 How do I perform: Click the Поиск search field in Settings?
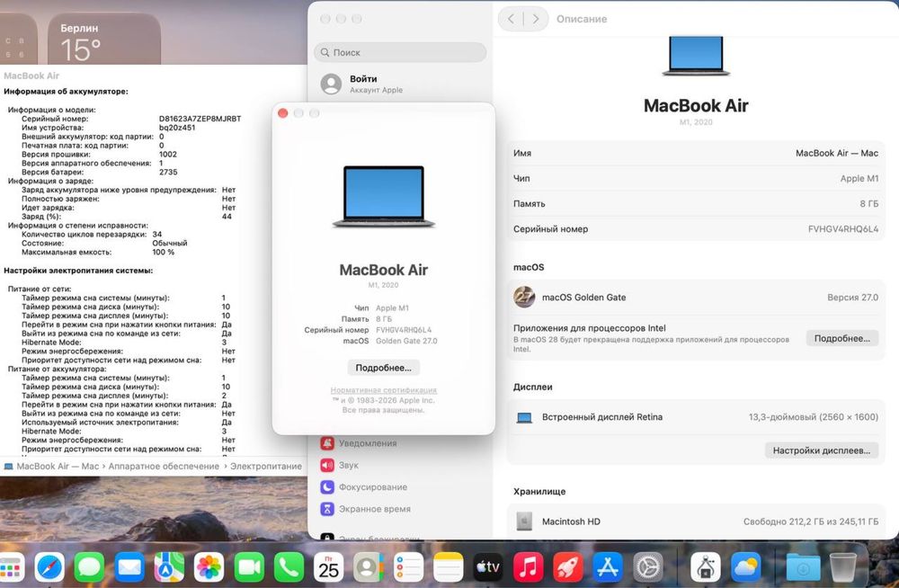pyautogui.click(x=400, y=52)
